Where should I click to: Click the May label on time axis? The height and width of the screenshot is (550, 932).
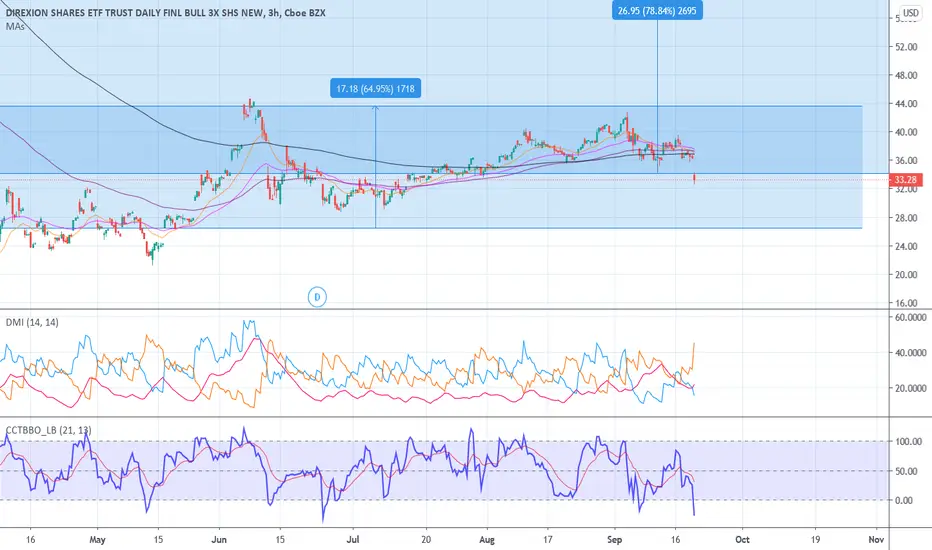[x=97, y=540]
